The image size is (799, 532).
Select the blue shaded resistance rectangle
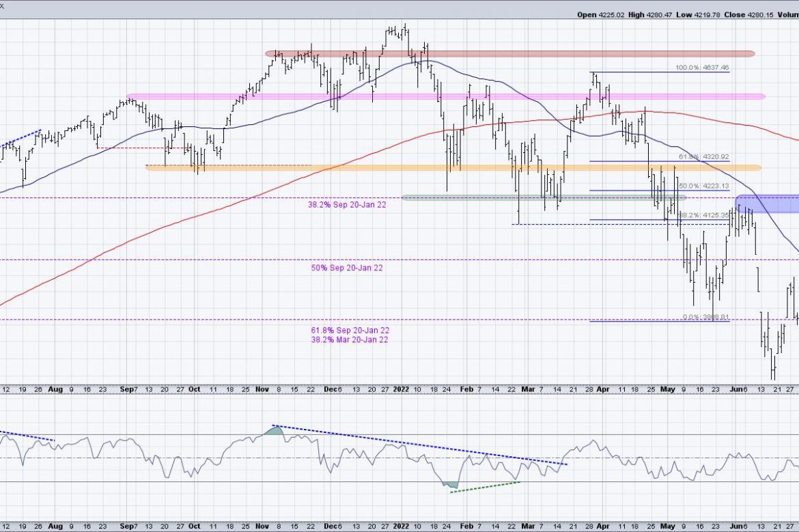tap(767, 204)
